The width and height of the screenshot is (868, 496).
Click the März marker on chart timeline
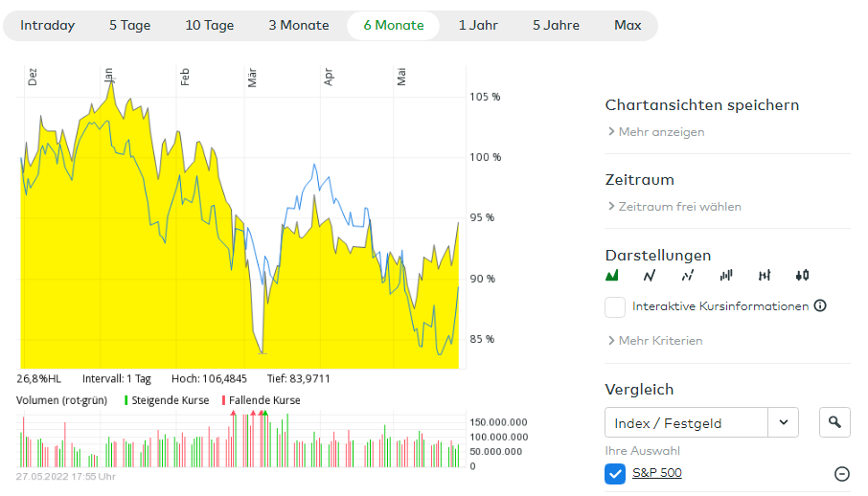[x=253, y=77]
